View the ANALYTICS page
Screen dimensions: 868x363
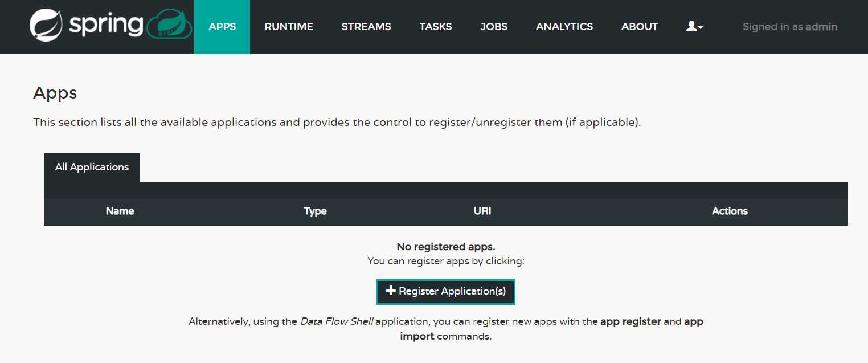click(x=564, y=27)
